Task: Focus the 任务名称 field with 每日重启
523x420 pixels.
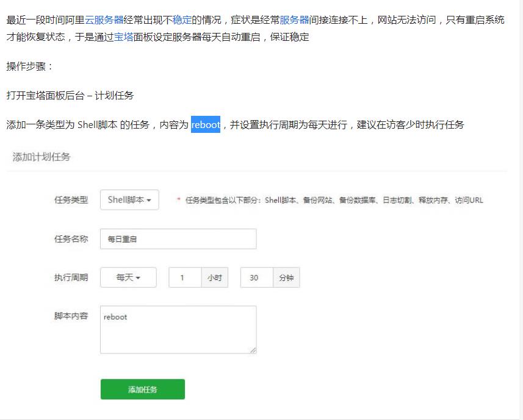Action: click(178, 239)
